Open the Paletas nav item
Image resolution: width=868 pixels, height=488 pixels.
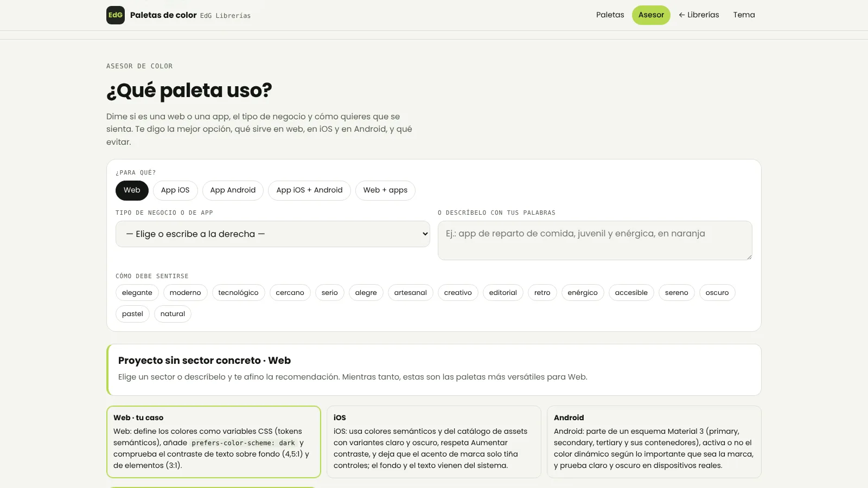610,15
